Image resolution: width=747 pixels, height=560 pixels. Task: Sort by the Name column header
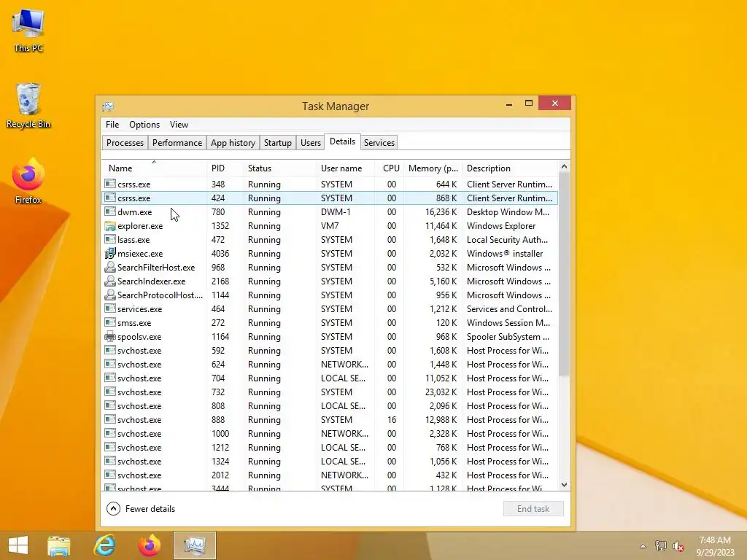pyautogui.click(x=154, y=168)
